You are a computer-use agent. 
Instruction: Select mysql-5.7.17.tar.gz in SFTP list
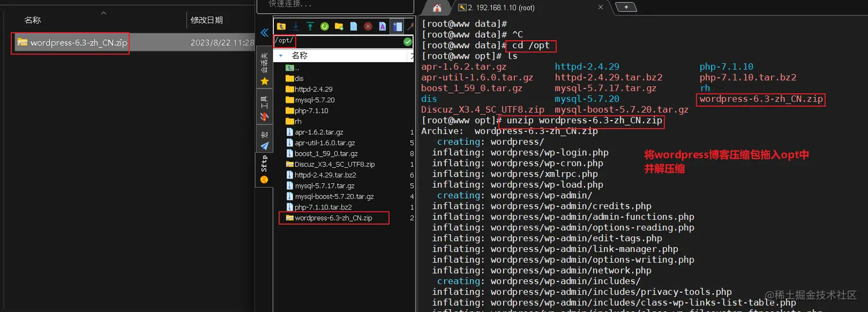(320, 186)
